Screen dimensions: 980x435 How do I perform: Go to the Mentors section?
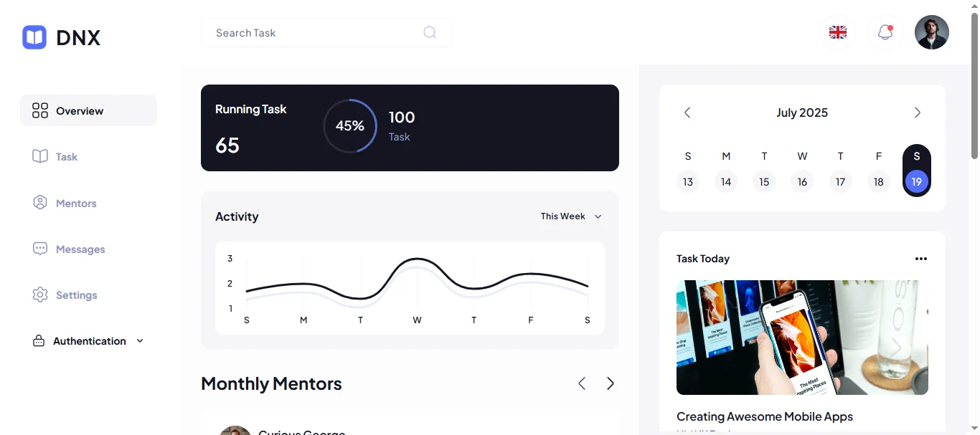tap(75, 204)
